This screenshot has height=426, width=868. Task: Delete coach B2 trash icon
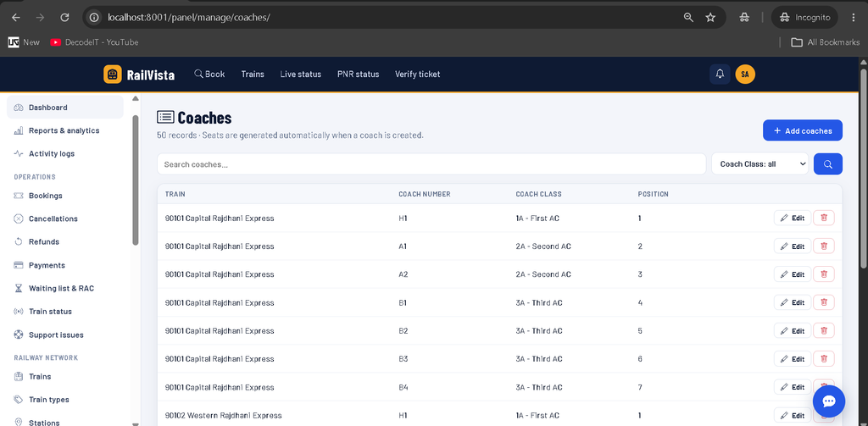point(824,330)
